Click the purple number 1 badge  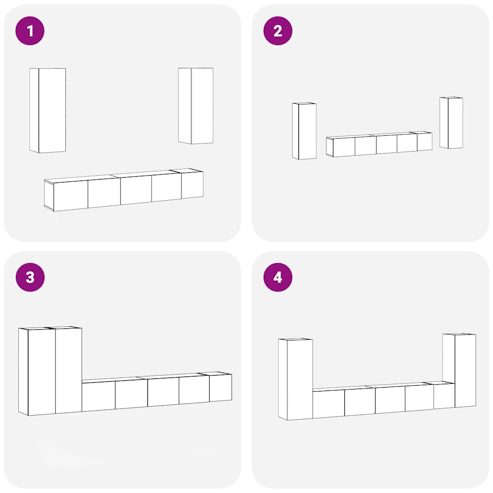point(30,31)
